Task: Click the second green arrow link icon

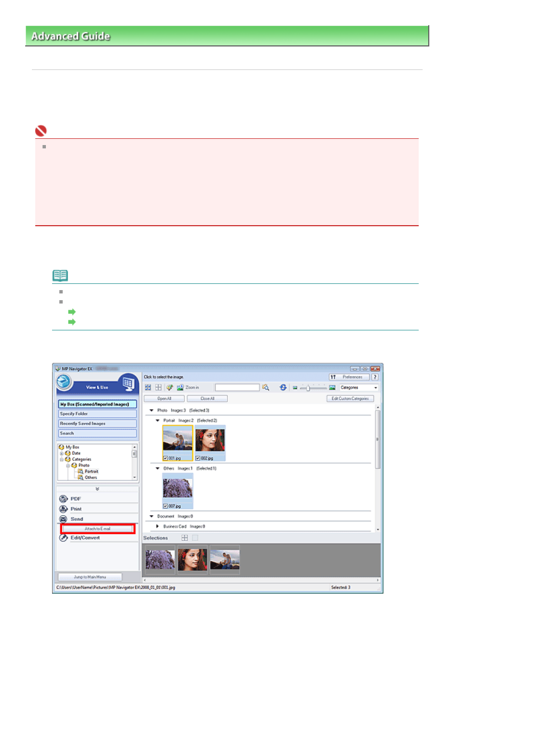Action: 72,322
